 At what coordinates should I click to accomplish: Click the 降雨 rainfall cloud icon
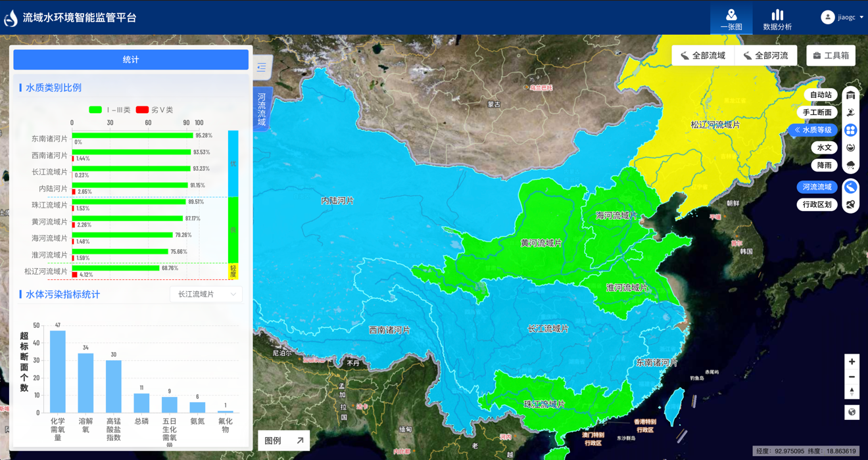(x=850, y=166)
